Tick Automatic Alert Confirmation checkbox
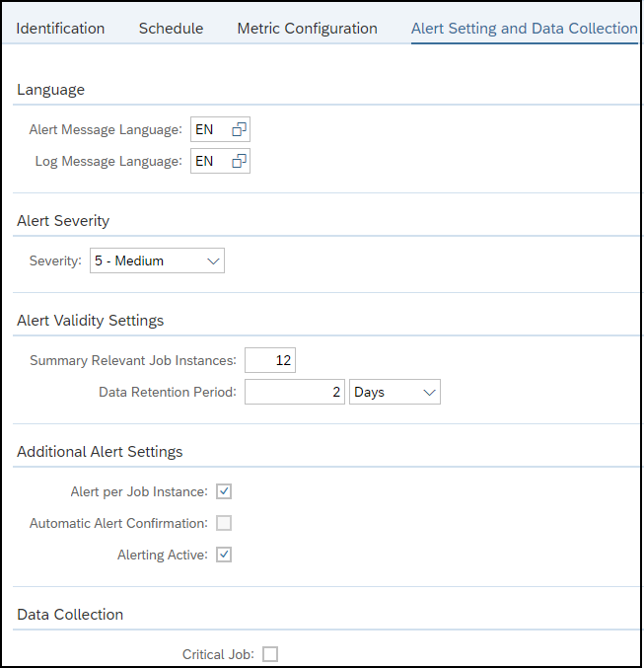 [x=224, y=523]
